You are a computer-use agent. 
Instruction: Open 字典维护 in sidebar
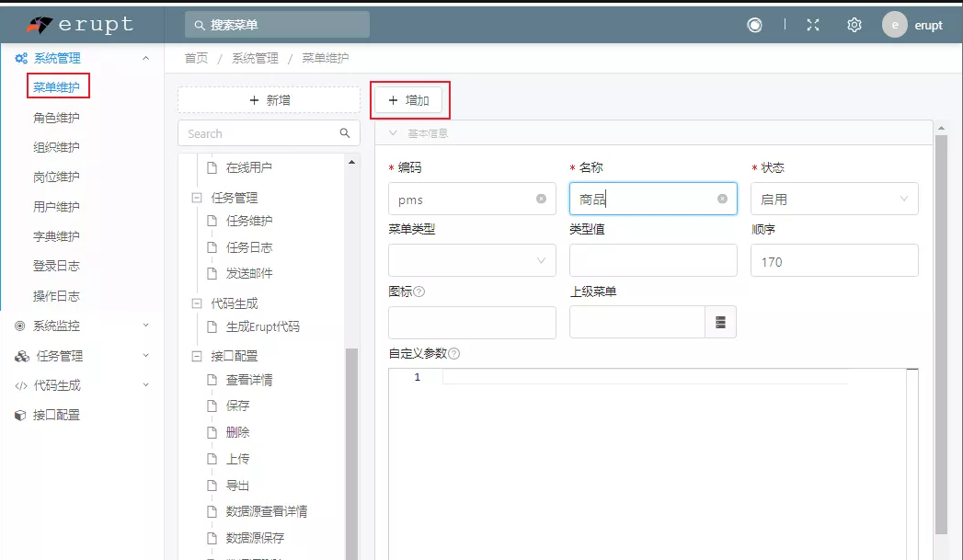(56, 236)
